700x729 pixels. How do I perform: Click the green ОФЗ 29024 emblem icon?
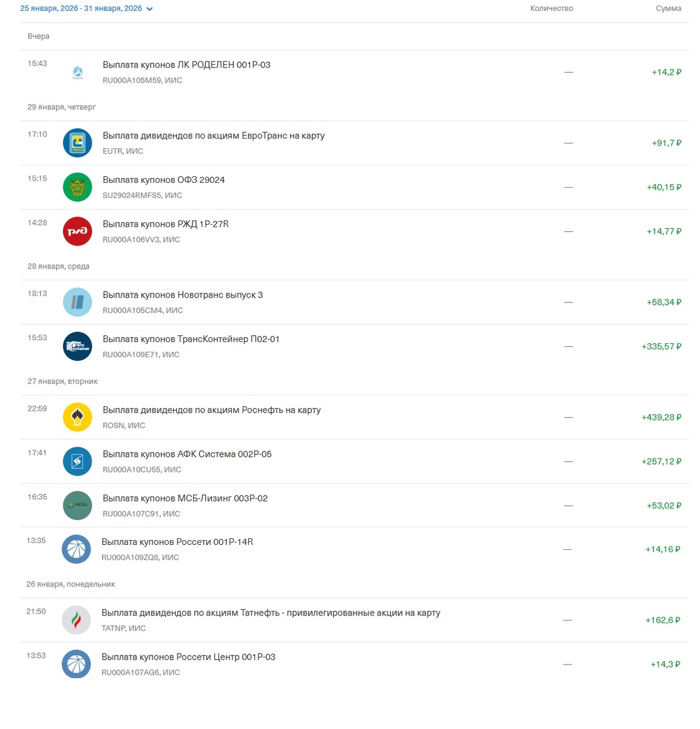[78, 187]
